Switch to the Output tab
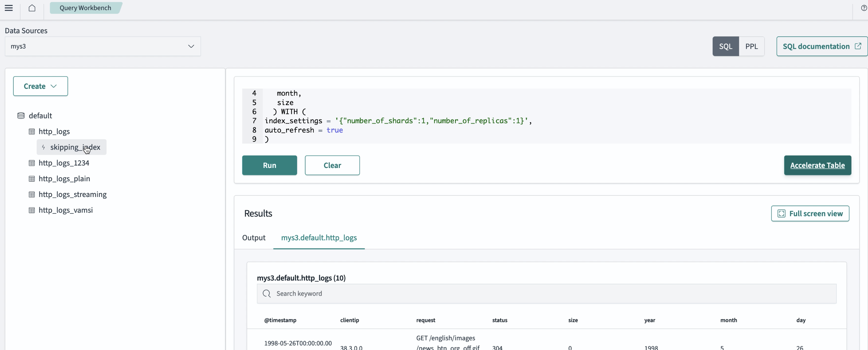The width and height of the screenshot is (868, 350). [x=254, y=238]
